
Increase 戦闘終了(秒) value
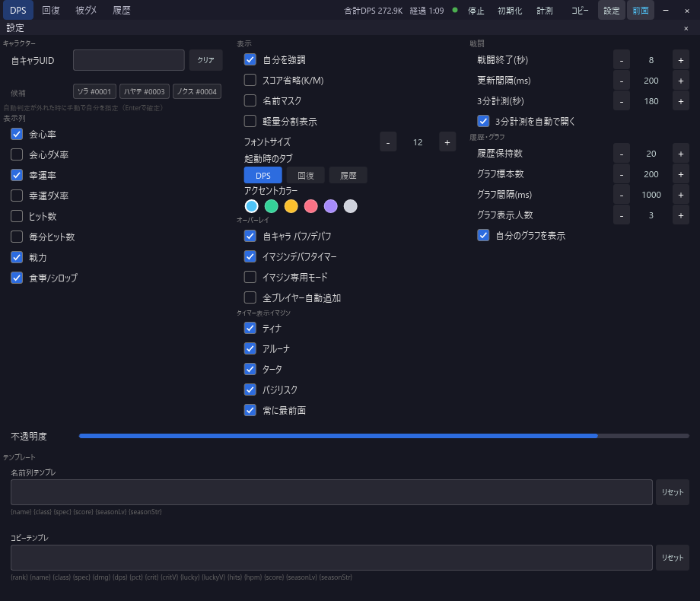click(x=681, y=60)
